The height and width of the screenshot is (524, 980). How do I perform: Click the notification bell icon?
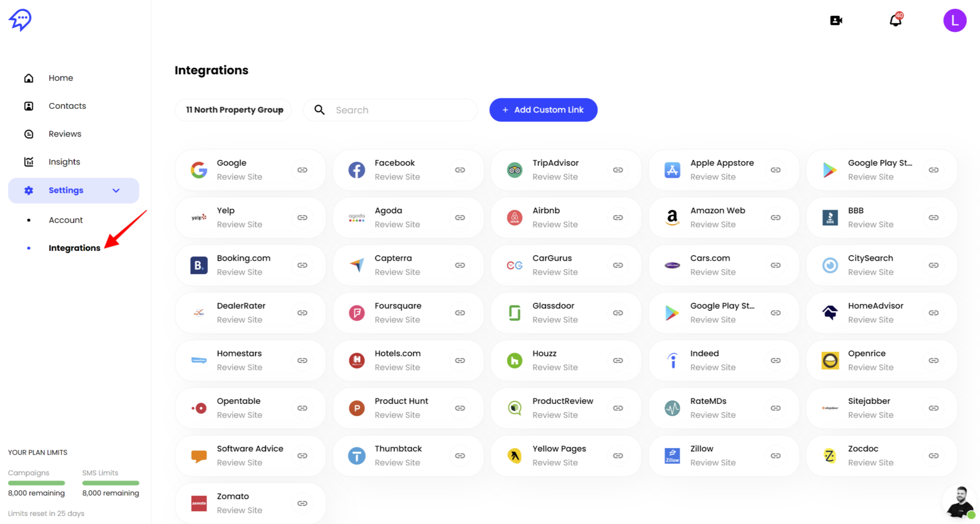click(x=895, y=20)
